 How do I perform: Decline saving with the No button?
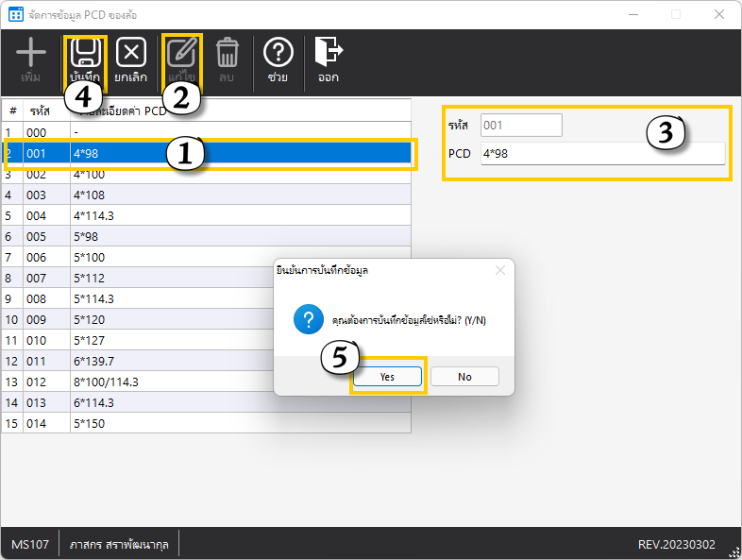point(464,376)
